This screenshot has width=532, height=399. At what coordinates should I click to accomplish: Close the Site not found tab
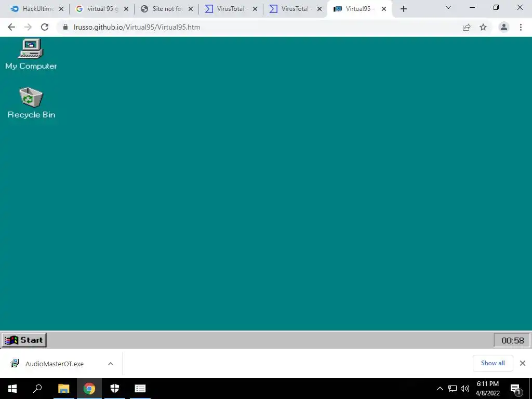point(191,9)
